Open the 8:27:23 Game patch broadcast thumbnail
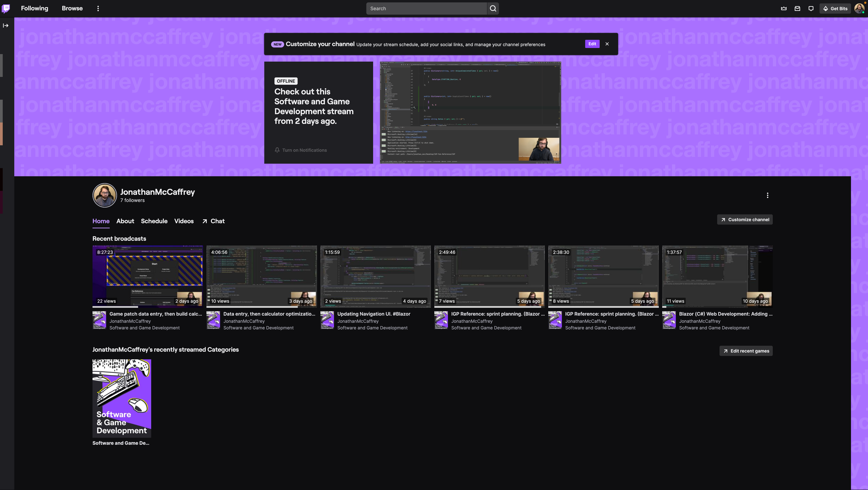Screen dimensions: 868x490 pos(148,276)
